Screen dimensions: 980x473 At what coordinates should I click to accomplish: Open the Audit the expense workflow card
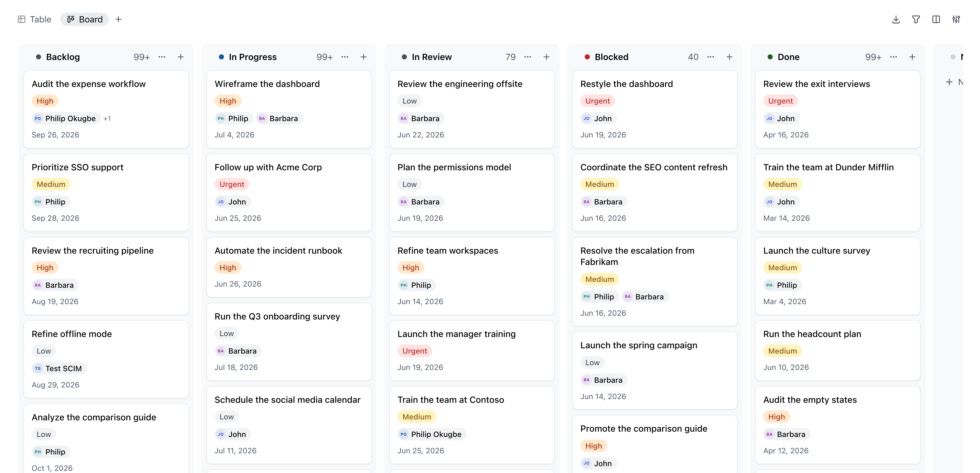(x=106, y=109)
